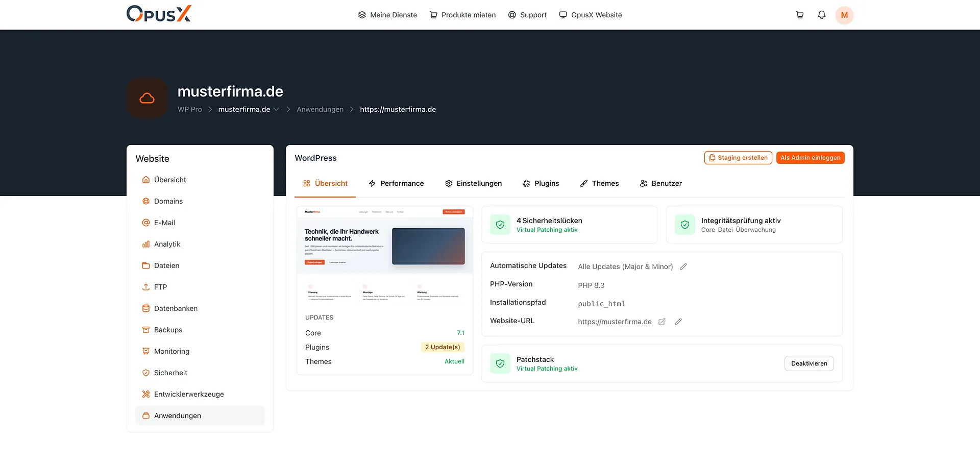The image size is (980, 462).
Task: Click Virtual Patching aktiv under Patchstack
Action: click(547, 369)
